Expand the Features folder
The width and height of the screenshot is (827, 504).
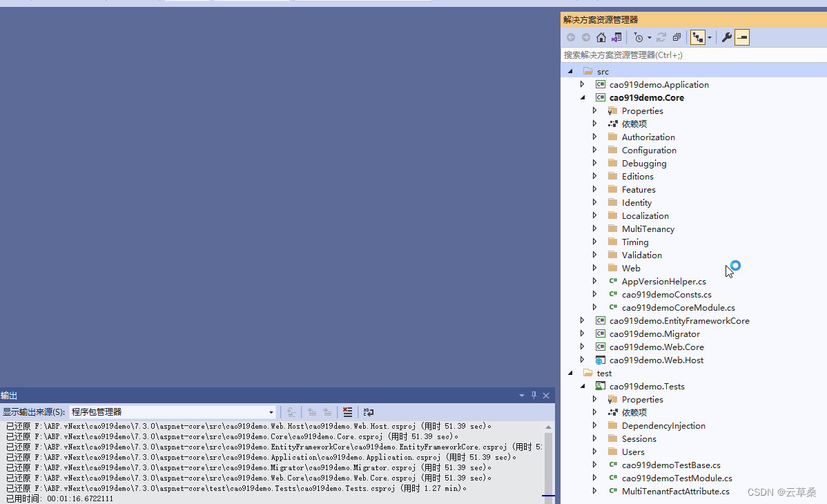(x=594, y=189)
